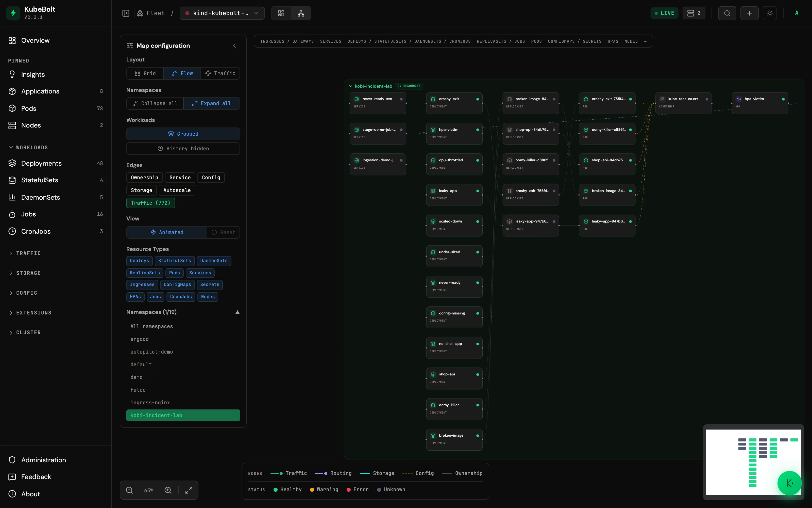This screenshot has height=508, width=812.
Task: Expand the STORAGE sidebar section
Action: click(x=25, y=273)
